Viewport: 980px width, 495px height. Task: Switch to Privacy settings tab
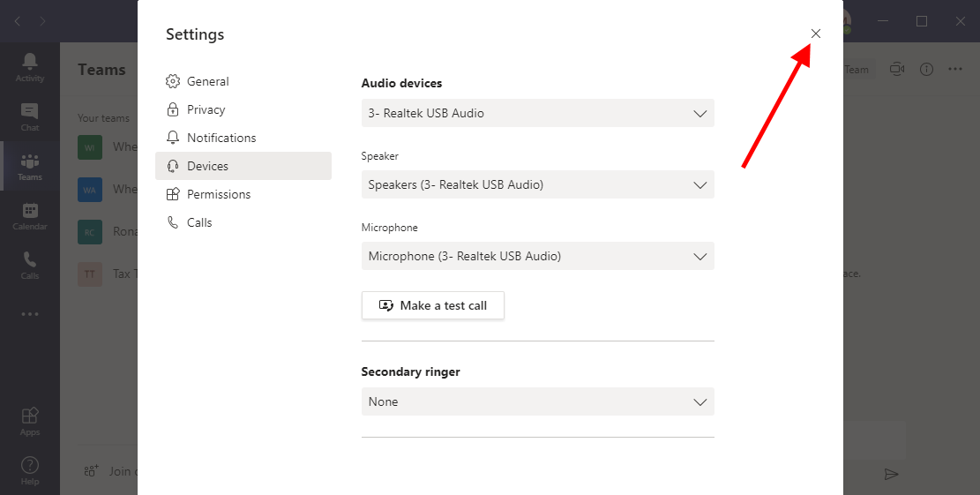206,109
